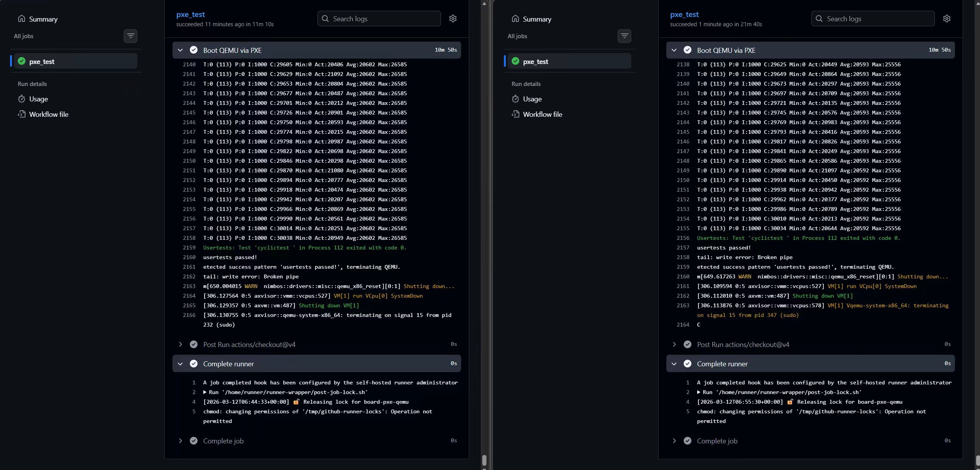Select pxe_test job in right sidebar
980x470 pixels.
tap(536, 61)
